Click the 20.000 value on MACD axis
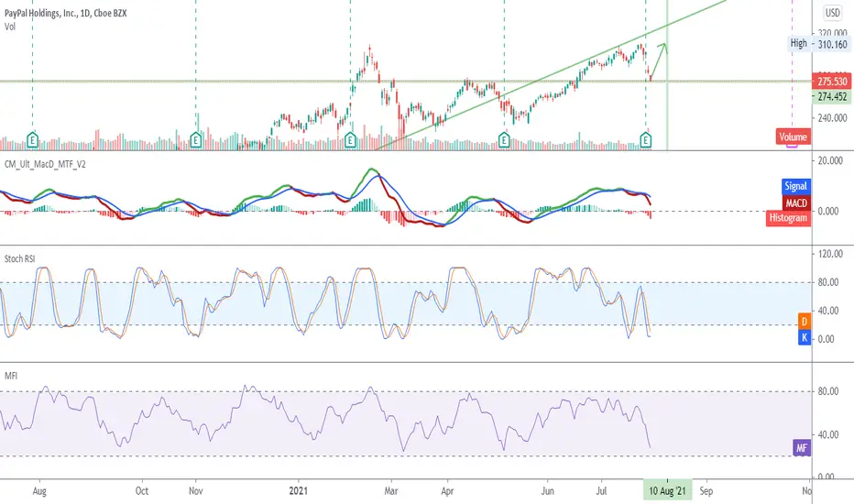854x504 pixels. [830, 160]
